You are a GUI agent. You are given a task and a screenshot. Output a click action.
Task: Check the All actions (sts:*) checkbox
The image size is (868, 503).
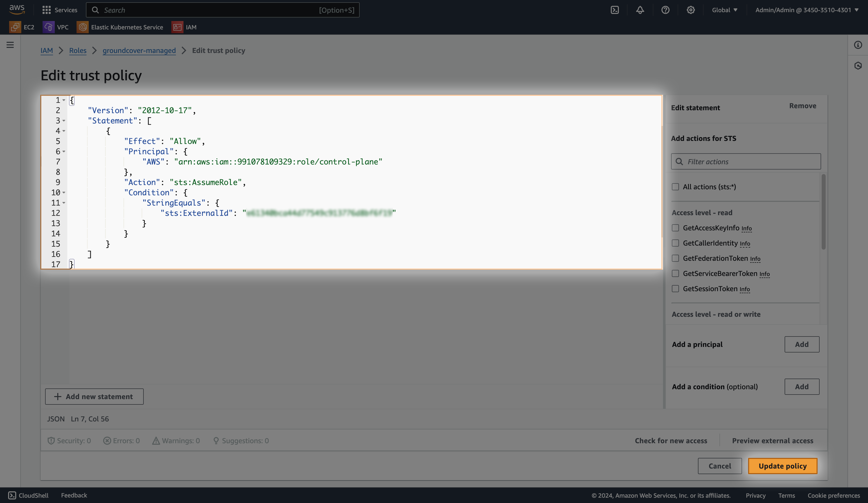[675, 187]
